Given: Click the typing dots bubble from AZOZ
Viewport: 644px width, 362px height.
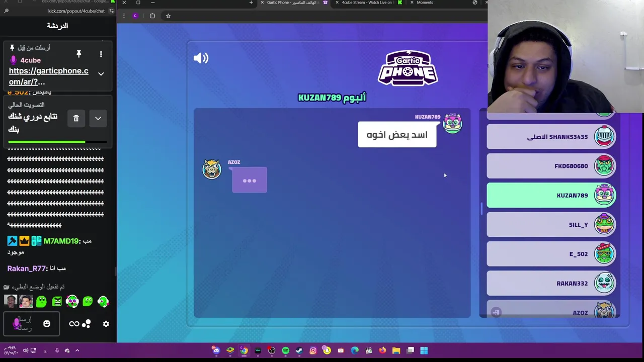Looking at the screenshot, I should [x=250, y=180].
